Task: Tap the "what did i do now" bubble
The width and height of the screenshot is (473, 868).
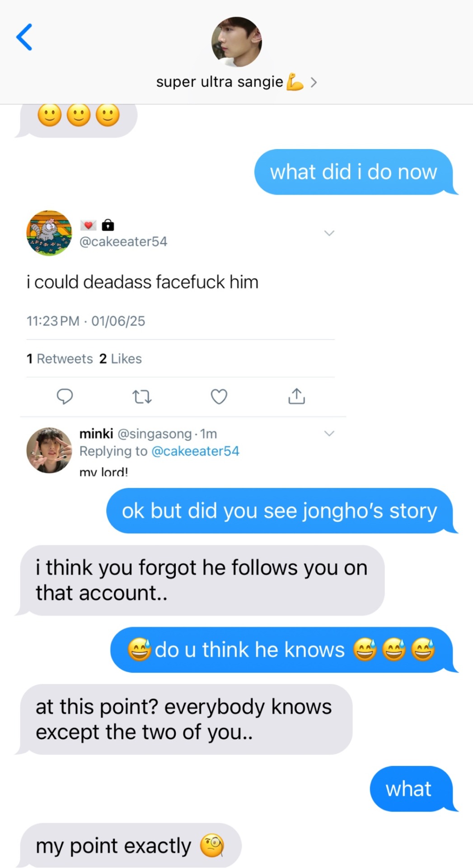Action: click(353, 172)
